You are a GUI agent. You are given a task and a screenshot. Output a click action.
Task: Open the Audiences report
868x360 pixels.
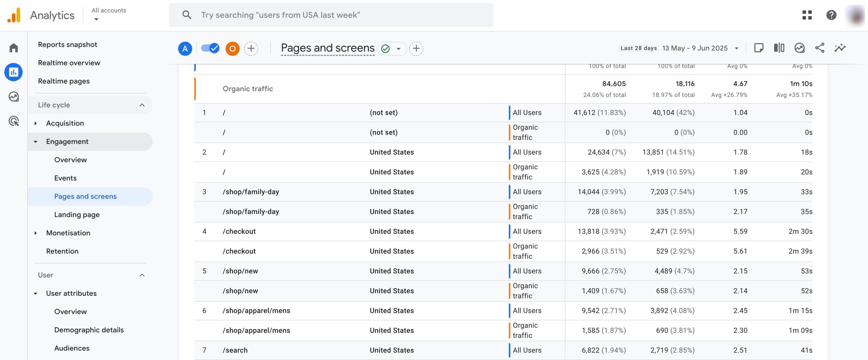point(72,348)
